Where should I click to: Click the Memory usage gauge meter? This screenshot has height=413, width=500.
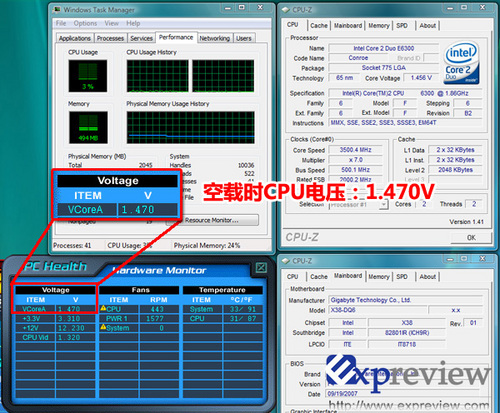88,128
